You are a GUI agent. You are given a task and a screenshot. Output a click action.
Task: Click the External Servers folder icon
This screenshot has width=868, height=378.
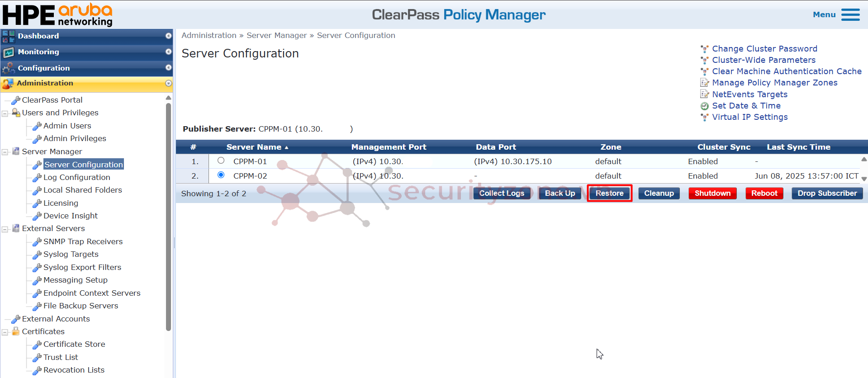[x=16, y=228]
